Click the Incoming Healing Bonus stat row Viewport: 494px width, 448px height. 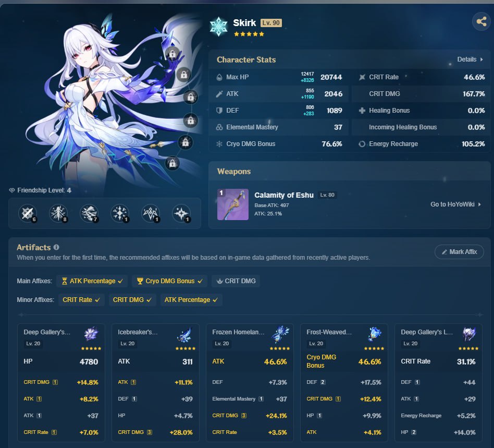click(421, 127)
